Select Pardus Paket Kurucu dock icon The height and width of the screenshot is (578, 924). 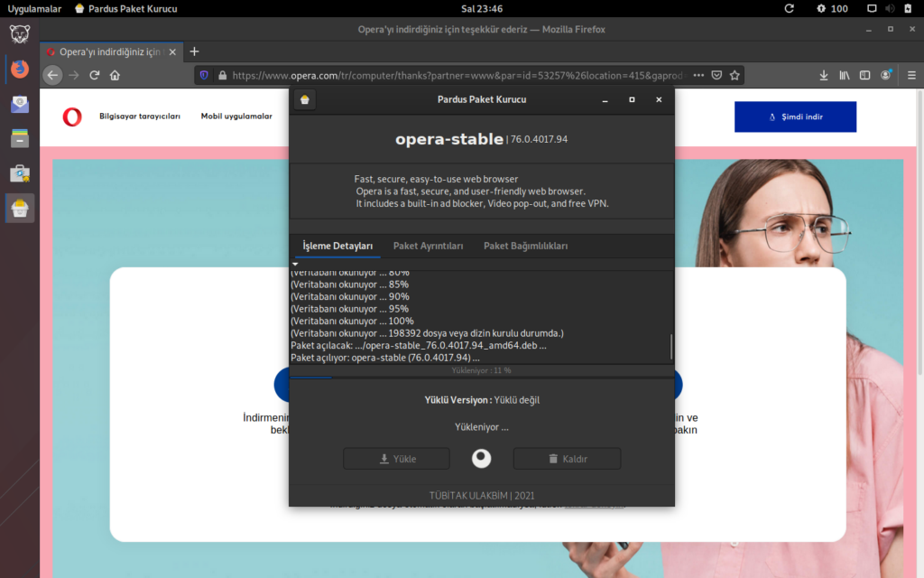tap(20, 209)
